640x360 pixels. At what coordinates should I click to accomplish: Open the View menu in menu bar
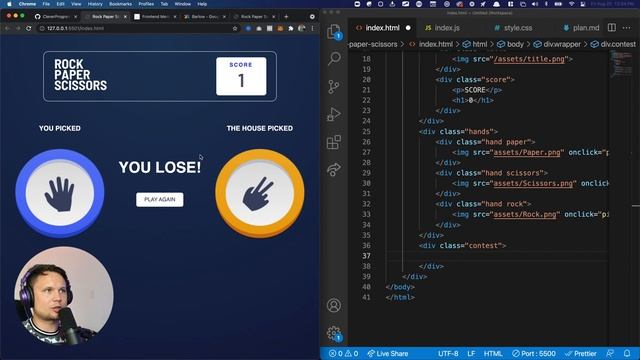[76, 4]
